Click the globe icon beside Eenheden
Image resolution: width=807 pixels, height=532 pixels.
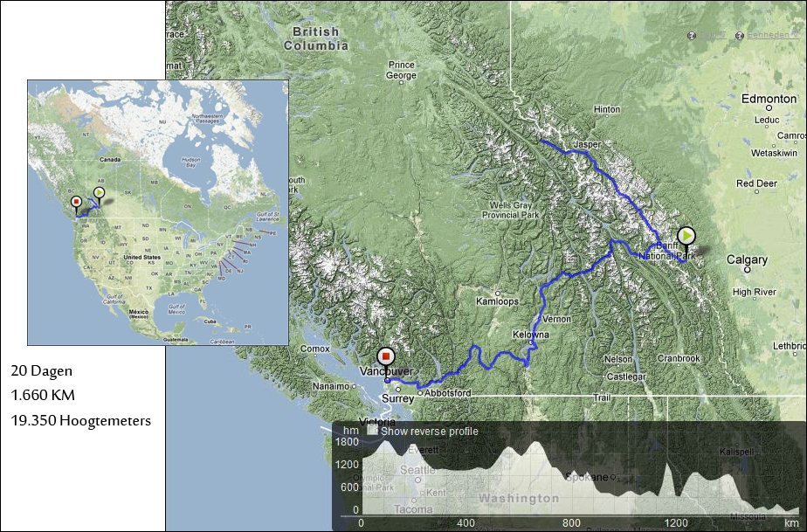740,36
